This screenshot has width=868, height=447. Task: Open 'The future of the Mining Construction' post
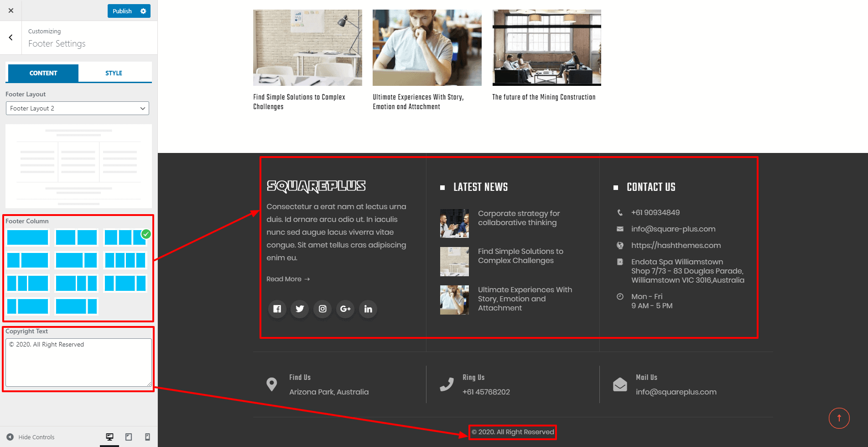pos(544,97)
